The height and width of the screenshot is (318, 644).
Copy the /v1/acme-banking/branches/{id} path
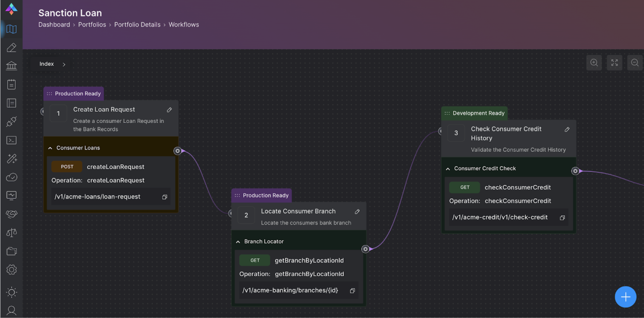point(352,291)
